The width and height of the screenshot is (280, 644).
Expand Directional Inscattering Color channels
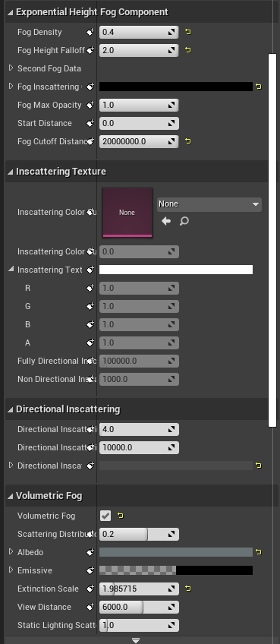coord(11,466)
